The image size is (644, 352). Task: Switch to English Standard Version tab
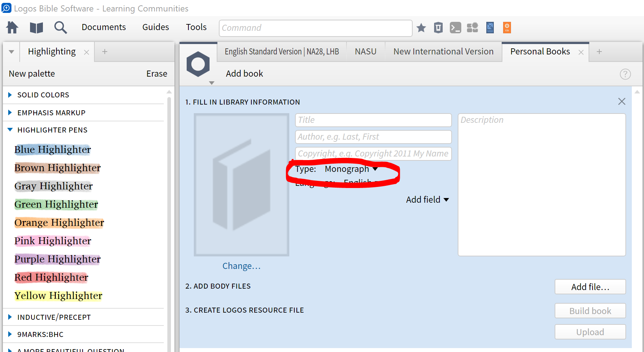(282, 52)
